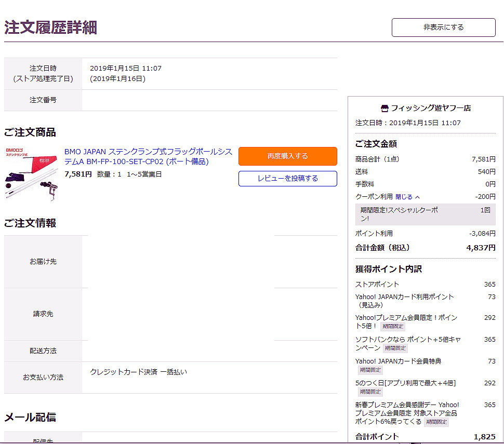Click 期間固定 tag beside ソフトバンク campaign
504x444 pixels.
point(395,348)
